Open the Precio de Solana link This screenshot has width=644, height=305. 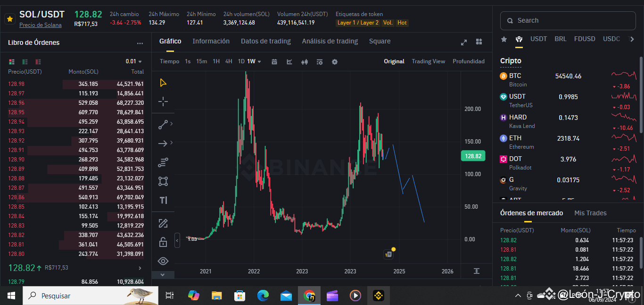[41, 25]
